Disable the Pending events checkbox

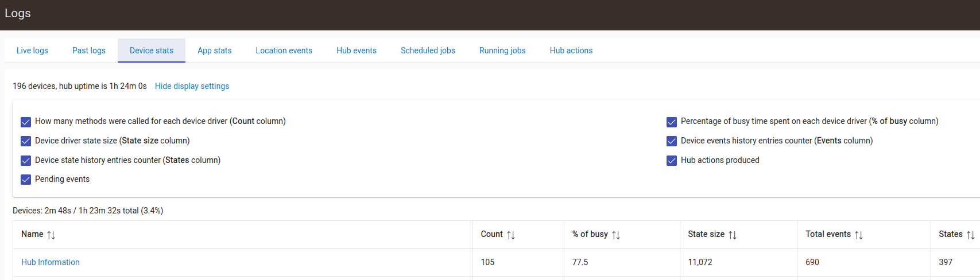pos(26,180)
